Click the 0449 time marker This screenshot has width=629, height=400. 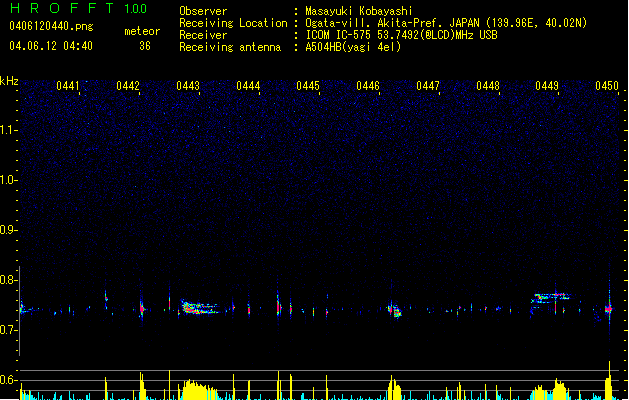tap(547, 86)
